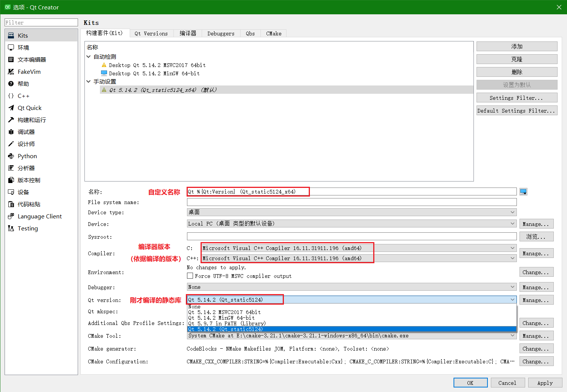Viewport: 567px width, 392px height.
Task: Select the Language Client sidebar icon
Action: (39, 216)
